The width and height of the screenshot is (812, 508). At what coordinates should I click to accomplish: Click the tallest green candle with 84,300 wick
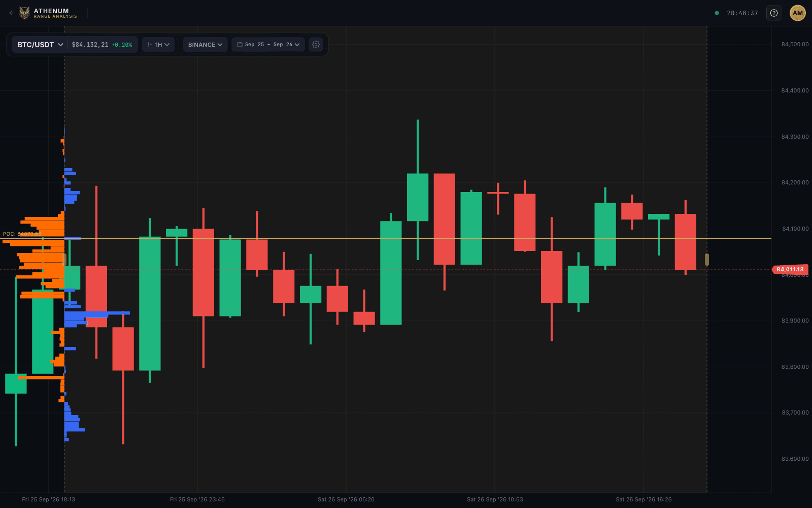(x=418, y=197)
